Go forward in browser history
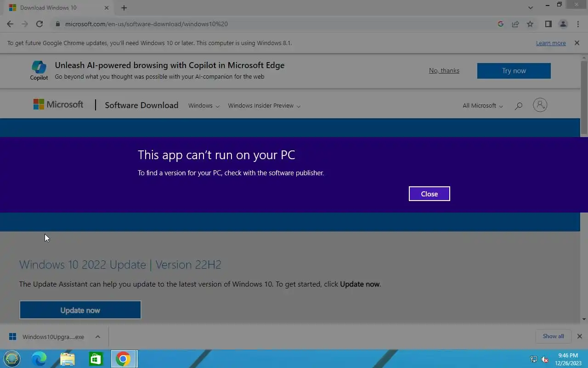 click(25, 24)
